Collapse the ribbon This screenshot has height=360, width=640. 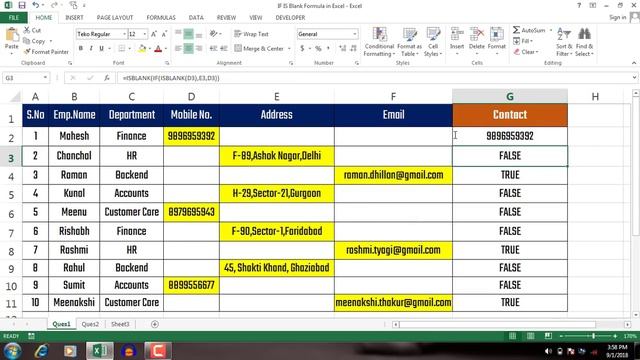(x=633, y=63)
